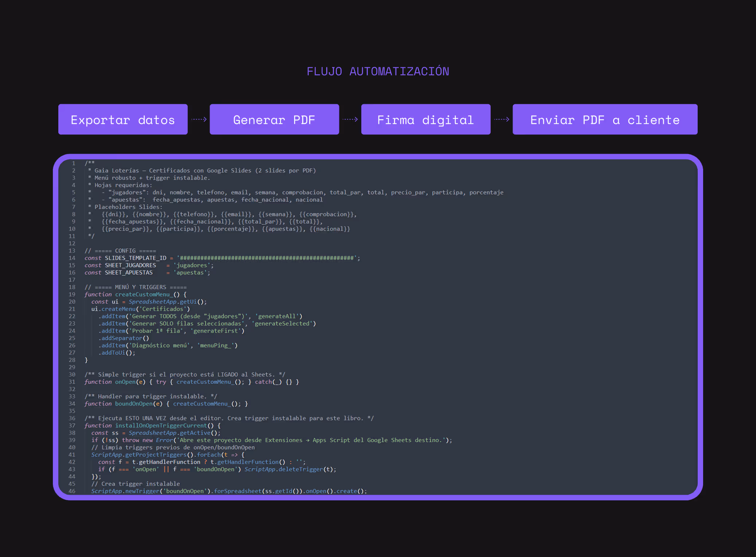Click Enviar PDF a cliente box
Image resolution: width=756 pixels, height=557 pixels.
coord(605,119)
